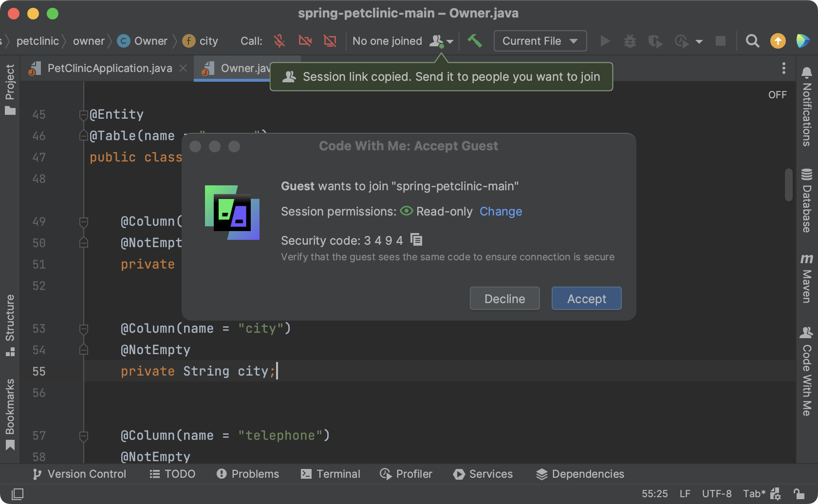Click the editor vertical scrollbar

pyautogui.click(x=788, y=184)
